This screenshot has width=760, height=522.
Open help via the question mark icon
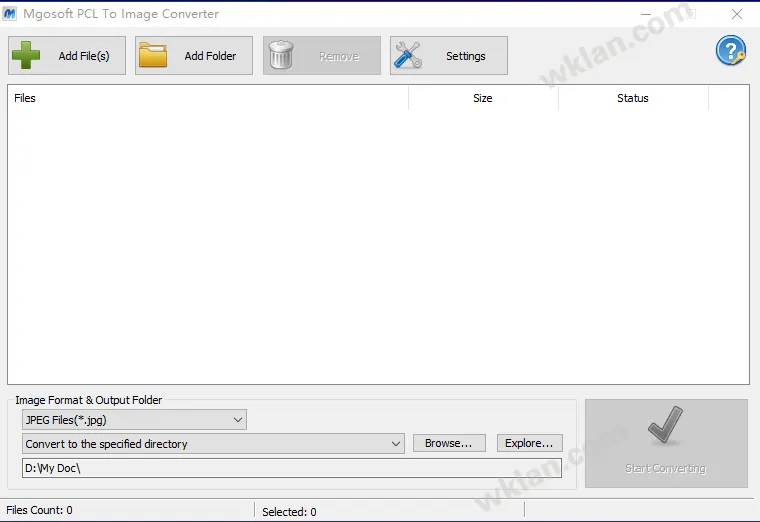click(x=731, y=50)
